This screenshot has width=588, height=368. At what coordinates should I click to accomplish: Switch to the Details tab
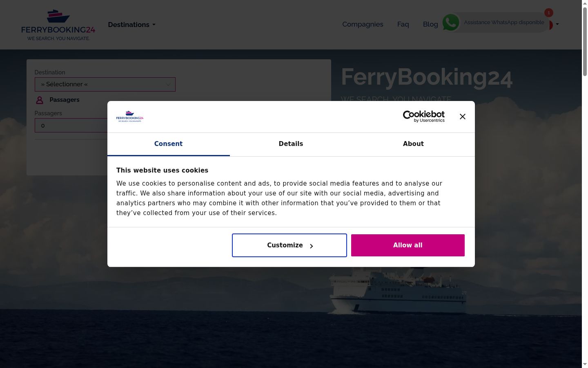point(291,144)
